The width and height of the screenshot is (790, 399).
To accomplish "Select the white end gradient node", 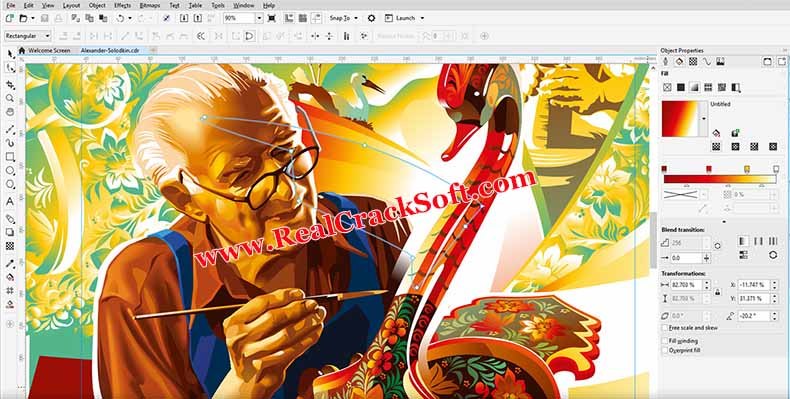I will 776,169.
